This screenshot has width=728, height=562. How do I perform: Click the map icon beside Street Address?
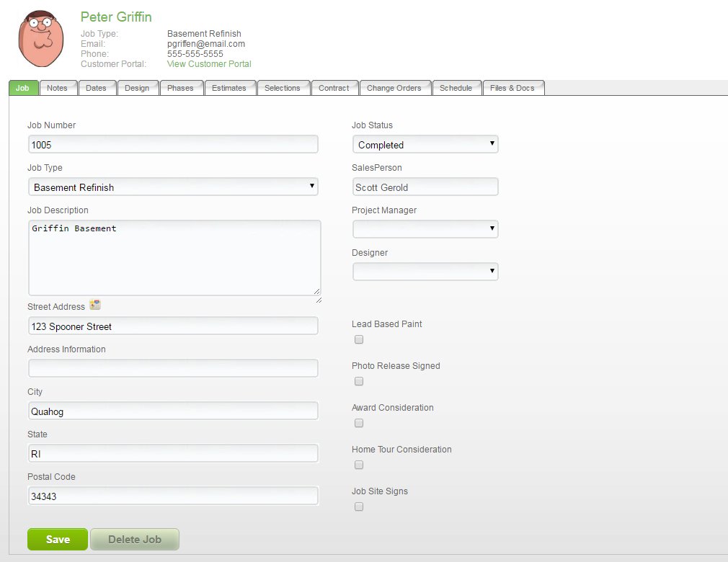[95, 304]
